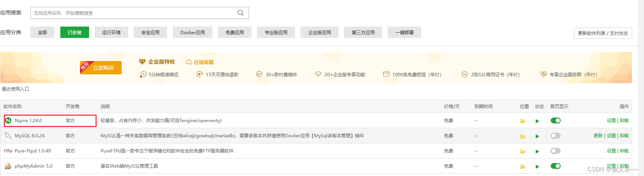The height and width of the screenshot is (176, 644).
Task: Open 在线客服 online support link
Action: coord(204,62)
